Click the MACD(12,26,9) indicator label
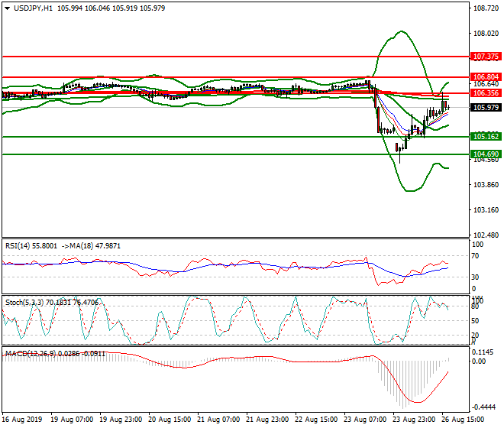Image resolution: width=504 pixels, height=428 pixels. point(26,353)
